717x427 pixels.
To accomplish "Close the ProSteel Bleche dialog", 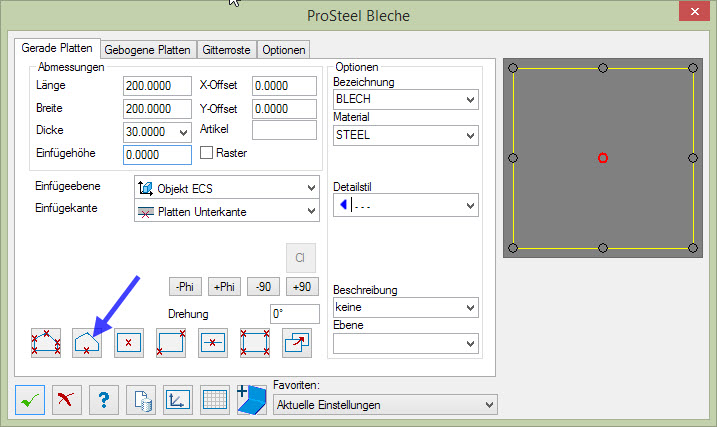I will 694,11.
